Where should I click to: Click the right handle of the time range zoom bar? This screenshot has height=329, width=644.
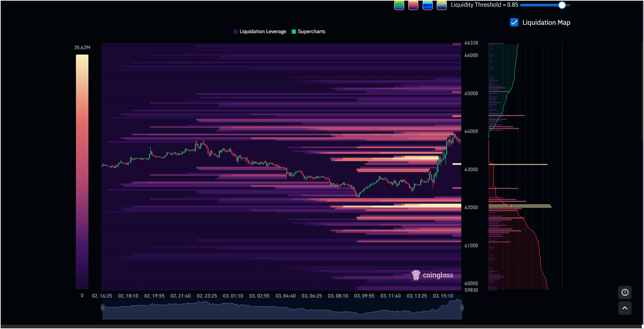[462, 308]
